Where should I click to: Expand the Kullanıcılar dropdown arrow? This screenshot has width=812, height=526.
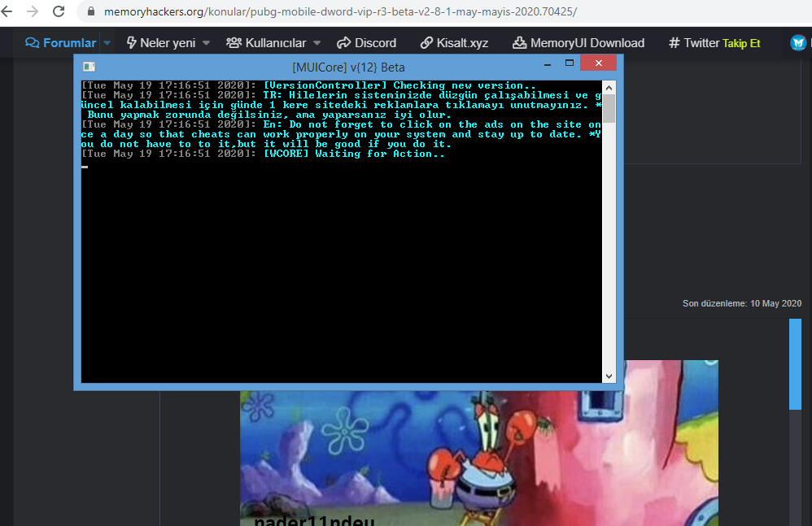317,43
